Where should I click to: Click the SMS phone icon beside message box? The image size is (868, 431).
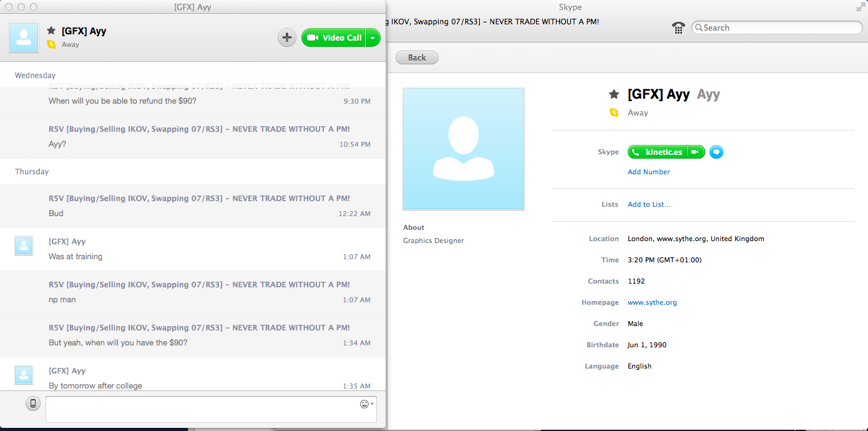click(x=33, y=404)
